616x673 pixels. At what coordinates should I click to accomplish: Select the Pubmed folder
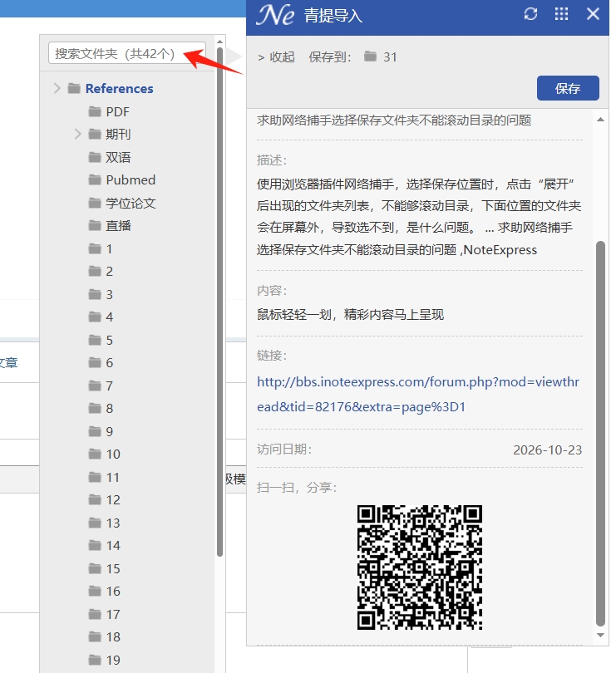click(x=131, y=179)
